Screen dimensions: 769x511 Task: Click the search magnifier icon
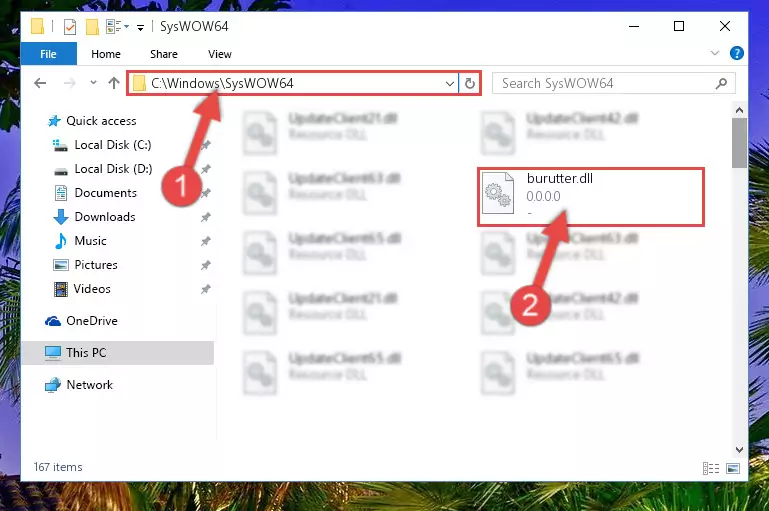pyautogui.click(x=721, y=84)
